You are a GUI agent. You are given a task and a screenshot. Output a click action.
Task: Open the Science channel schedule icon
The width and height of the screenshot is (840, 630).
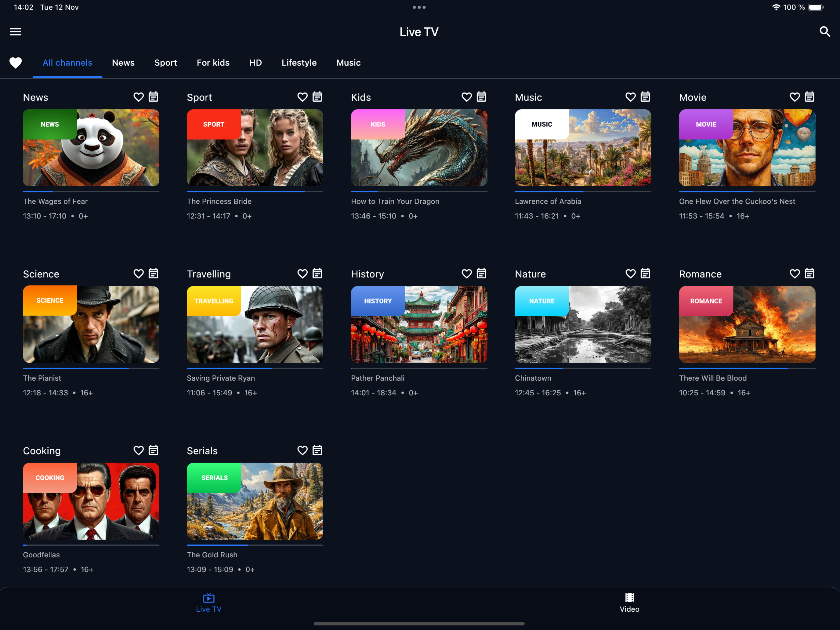click(154, 273)
